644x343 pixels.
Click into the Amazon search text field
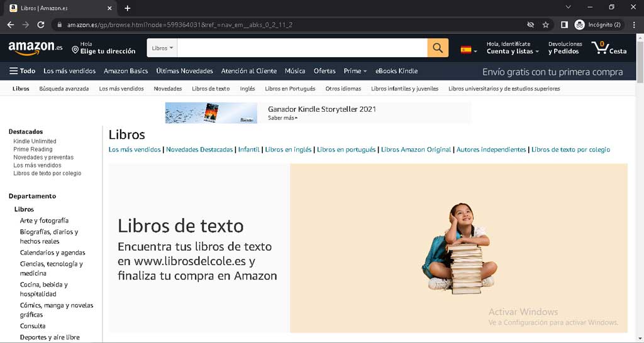302,48
